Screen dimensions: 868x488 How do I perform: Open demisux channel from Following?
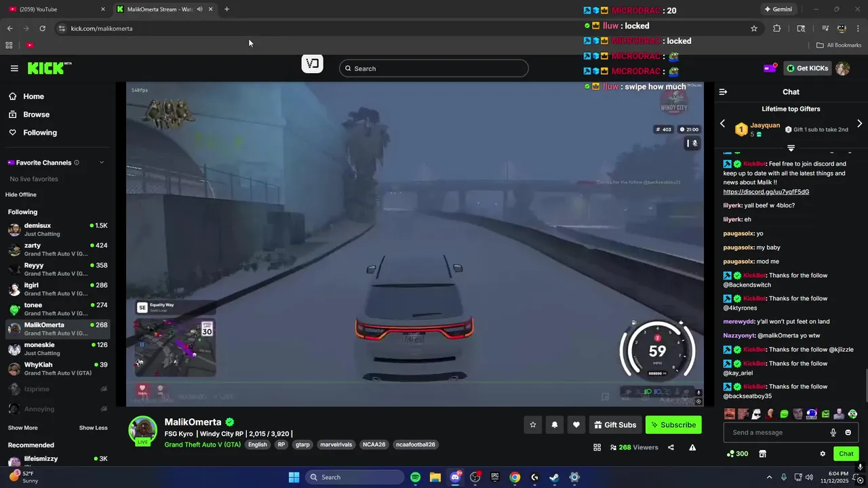click(58, 229)
